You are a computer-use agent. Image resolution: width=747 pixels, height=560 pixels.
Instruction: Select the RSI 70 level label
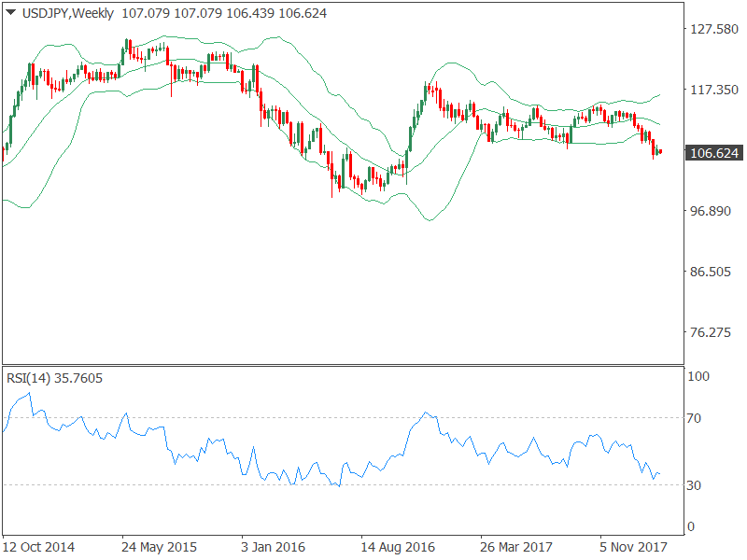pos(694,418)
